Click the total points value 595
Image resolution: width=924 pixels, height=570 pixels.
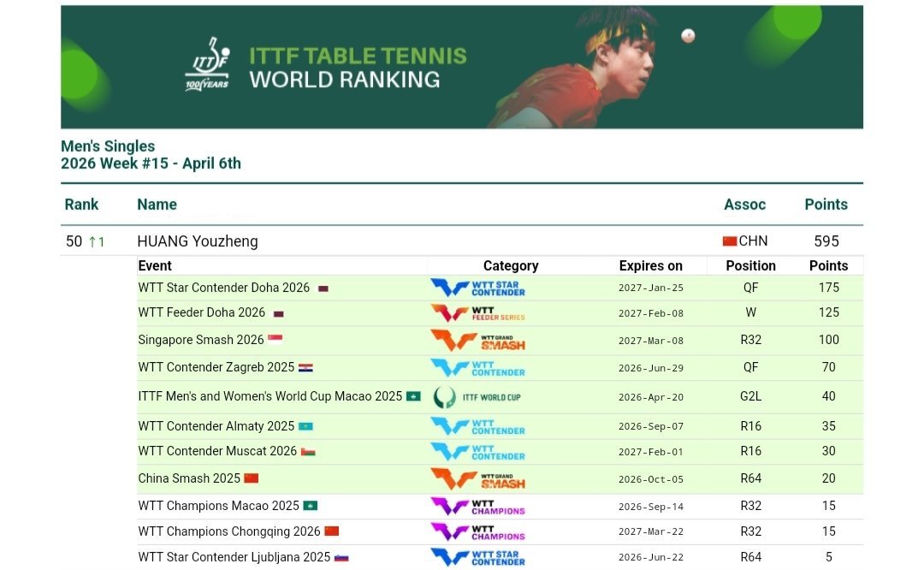click(826, 241)
